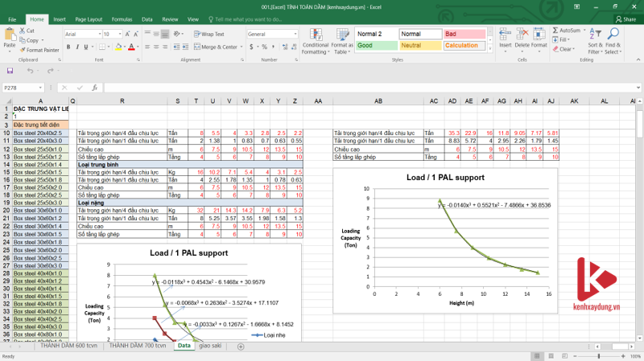Apply the Good cell style swatch
644x361 pixels.
coord(375,46)
